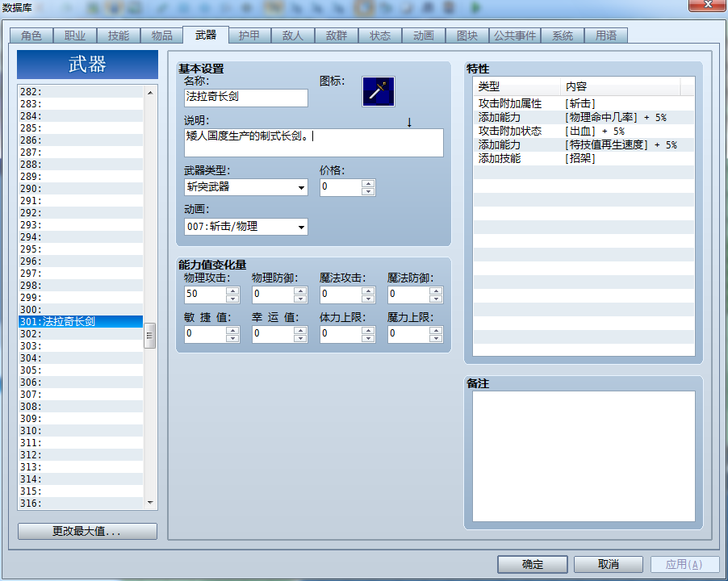Open the 公共事件 tab
The image size is (728, 581).
click(x=515, y=36)
